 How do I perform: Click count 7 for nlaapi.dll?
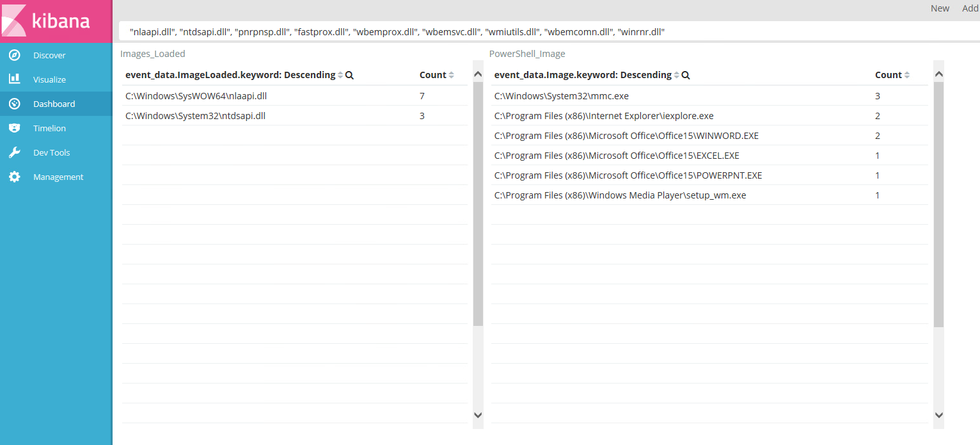[422, 96]
